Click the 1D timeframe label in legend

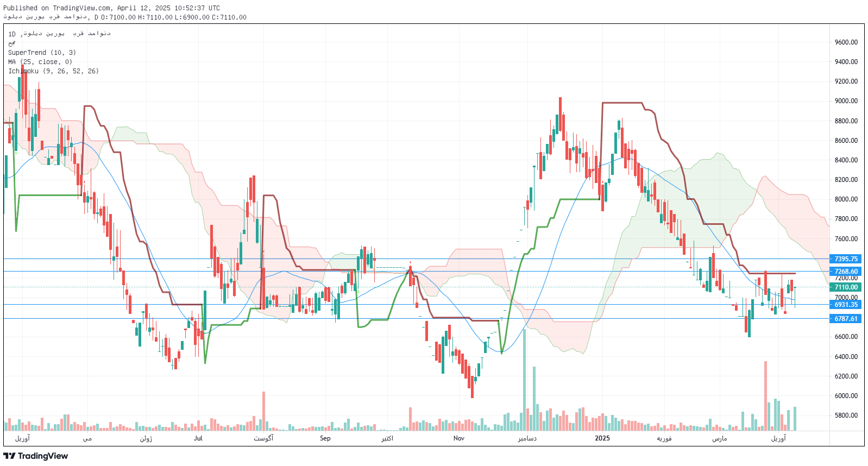(x=12, y=34)
